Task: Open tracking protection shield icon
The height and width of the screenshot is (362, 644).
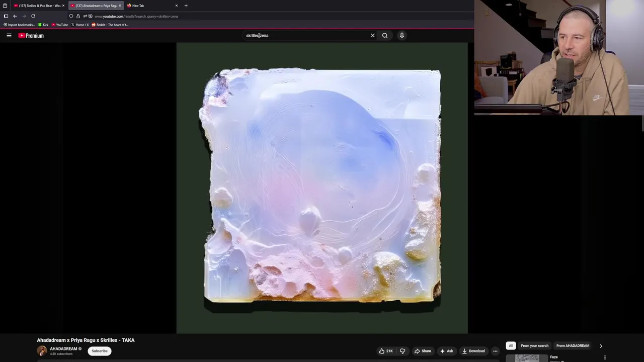Action: [x=71, y=16]
